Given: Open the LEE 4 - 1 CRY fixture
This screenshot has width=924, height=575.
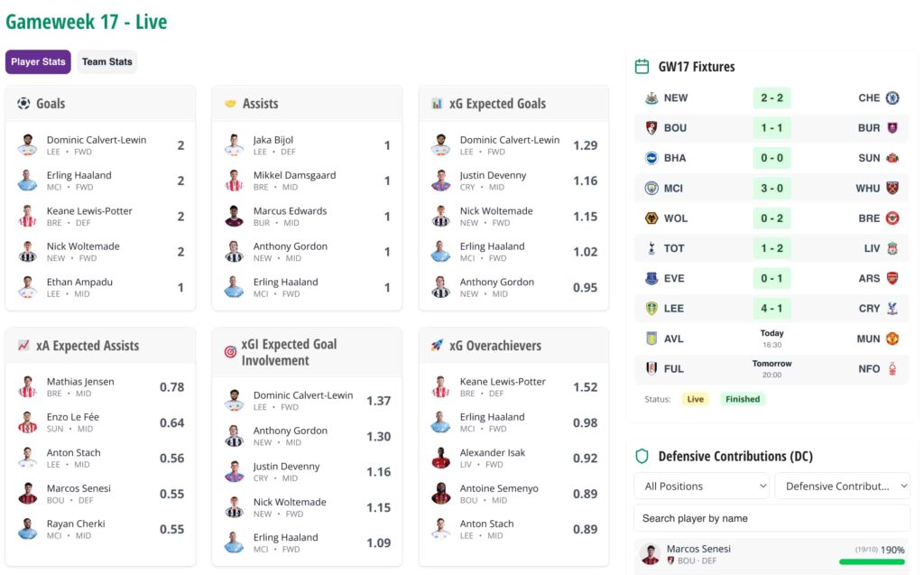Looking at the screenshot, I should [x=772, y=309].
